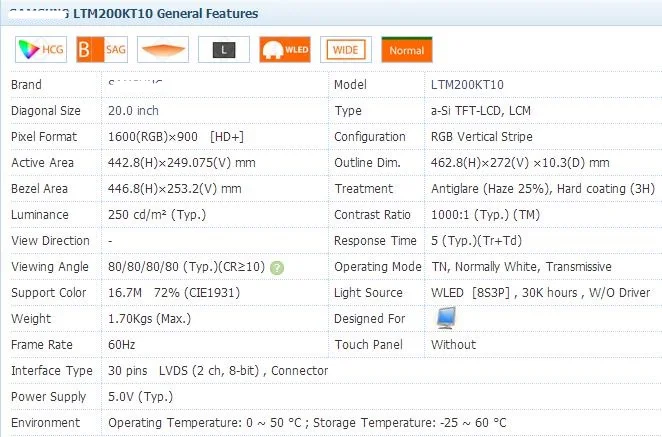Image resolution: width=662 pixels, height=437 pixels.
Task: Click the View Direction label
Action: [x=50, y=241]
